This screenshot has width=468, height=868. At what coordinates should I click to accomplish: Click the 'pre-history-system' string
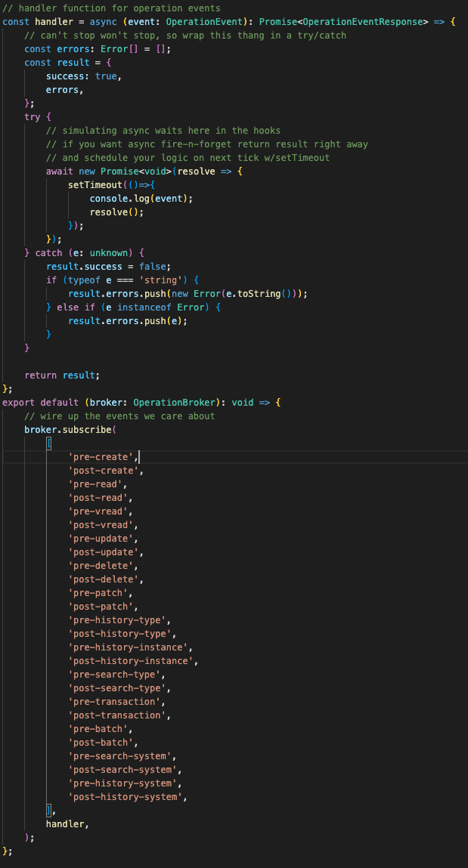pyautogui.click(x=122, y=783)
